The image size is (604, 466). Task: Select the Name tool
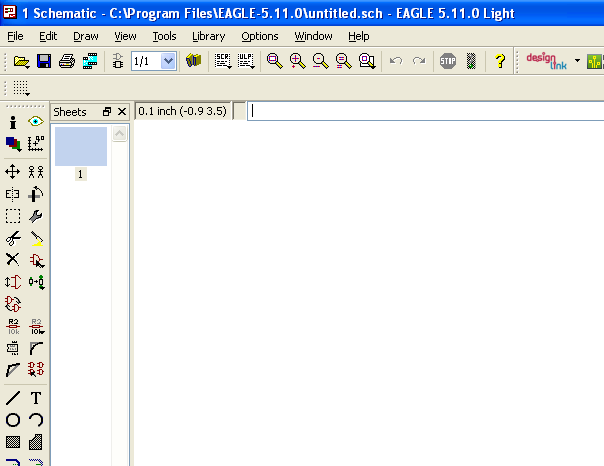(13, 327)
